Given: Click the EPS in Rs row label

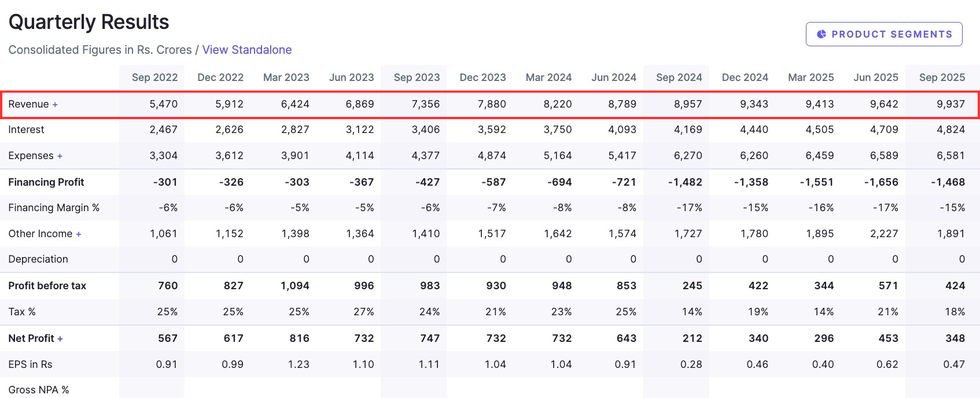Looking at the screenshot, I should coord(31,364).
